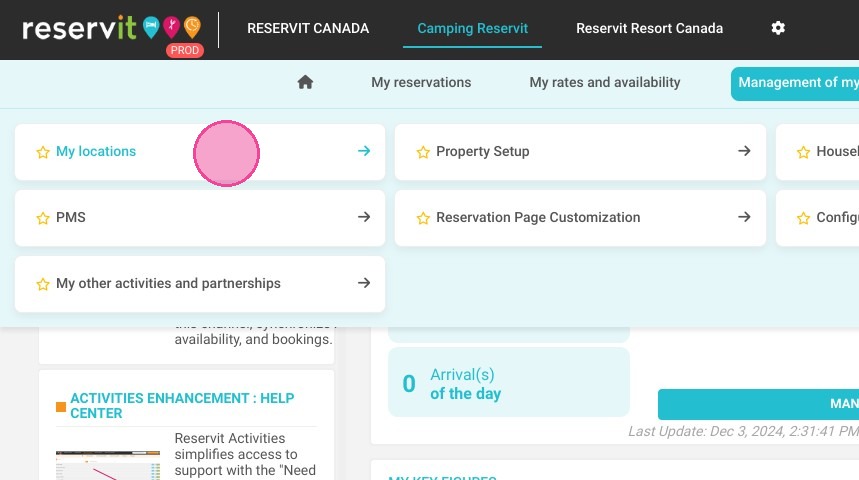Image resolution: width=859 pixels, height=480 pixels.
Task: Open My reservations menu
Action: click(421, 82)
